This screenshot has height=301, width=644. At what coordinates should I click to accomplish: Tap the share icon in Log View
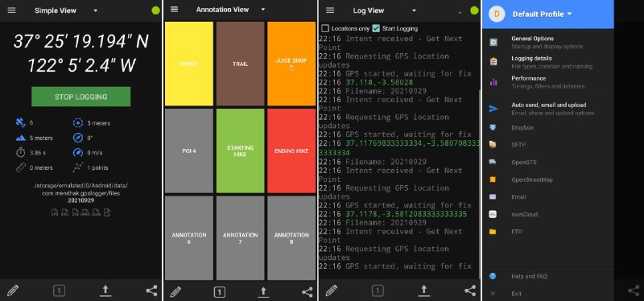pyautogui.click(x=470, y=291)
